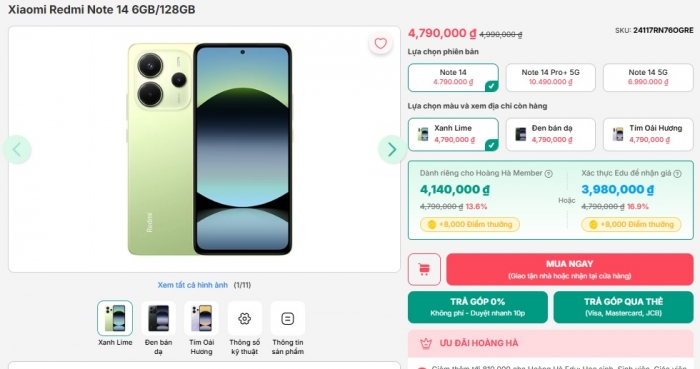
Task: Add to cart using the cart icon
Action: (424, 269)
